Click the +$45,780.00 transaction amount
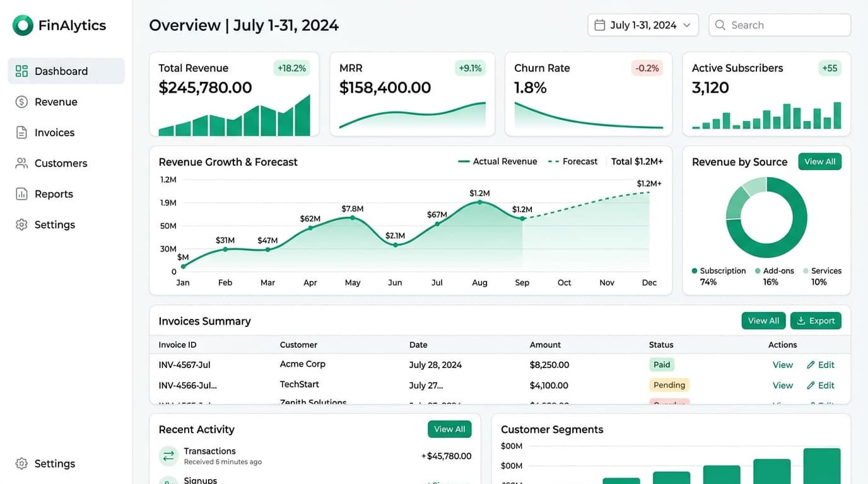 pyautogui.click(x=446, y=456)
